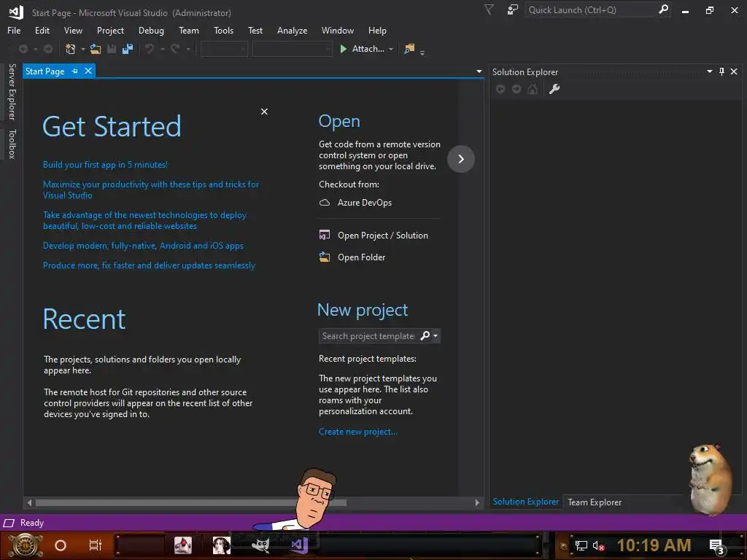Click the search magnifier in project template box

425,335
